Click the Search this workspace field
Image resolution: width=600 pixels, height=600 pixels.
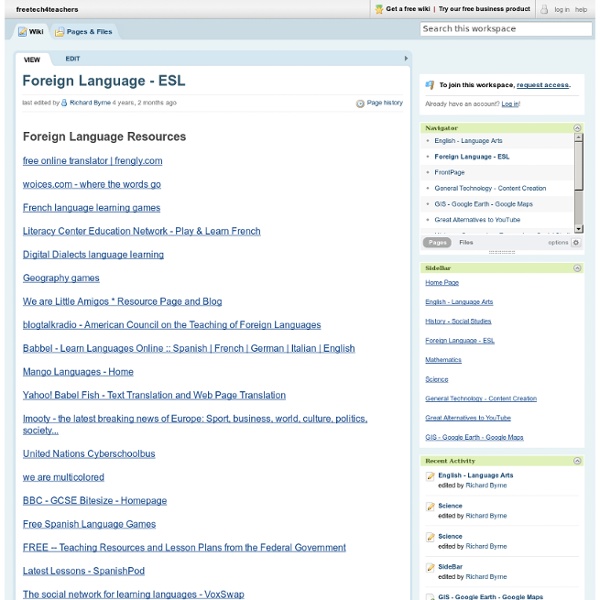[506, 29]
